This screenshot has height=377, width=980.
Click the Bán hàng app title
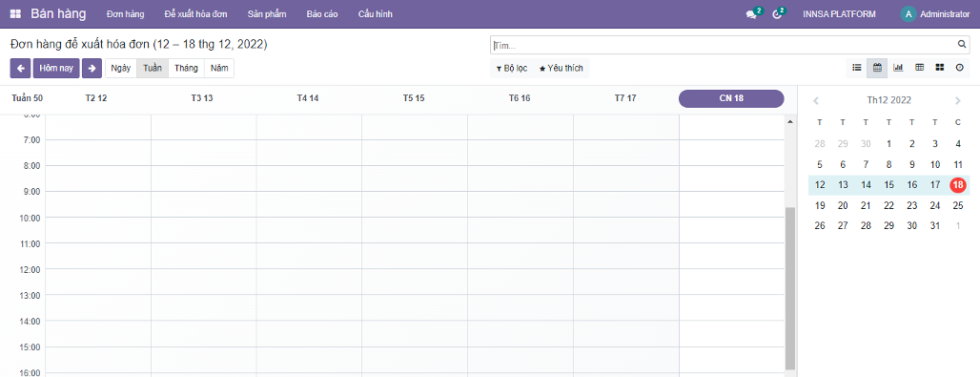59,13
